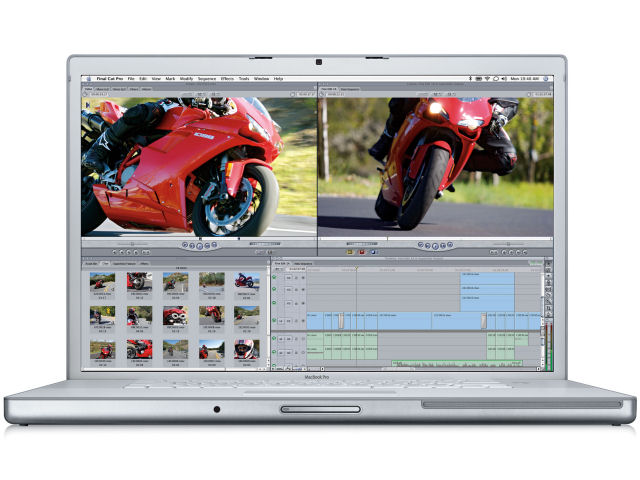The width and height of the screenshot is (640, 480).
Task: Click Play In to Out in Canvas
Action: [x=428, y=245]
